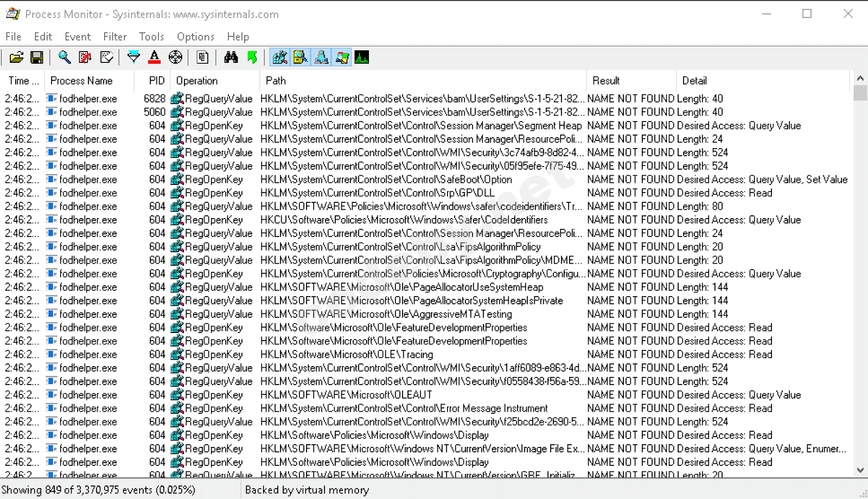Click the fodhelper.exe icon on the PID 6828 row

[x=52, y=99]
